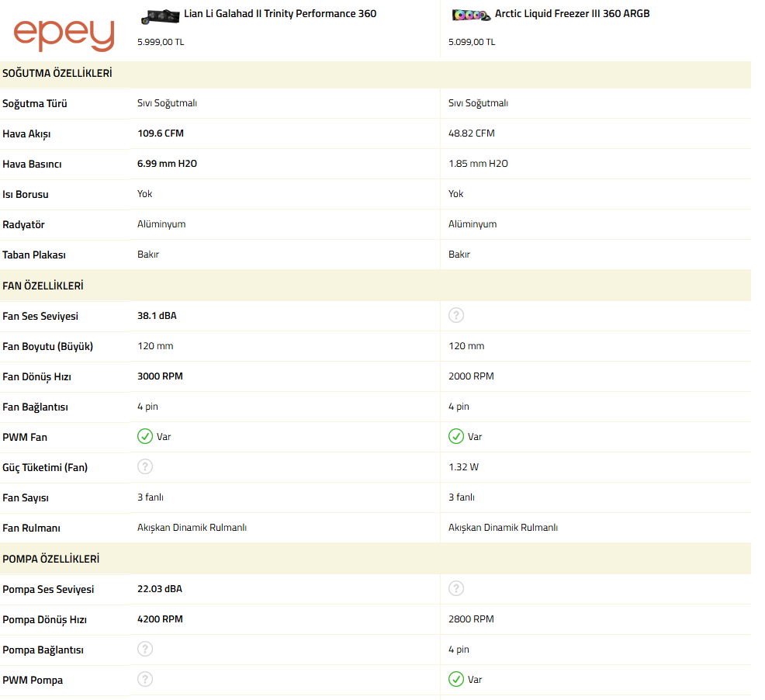The height and width of the screenshot is (700, 765).
Task: Click the epey logo
Action: [x=64, y=35]
